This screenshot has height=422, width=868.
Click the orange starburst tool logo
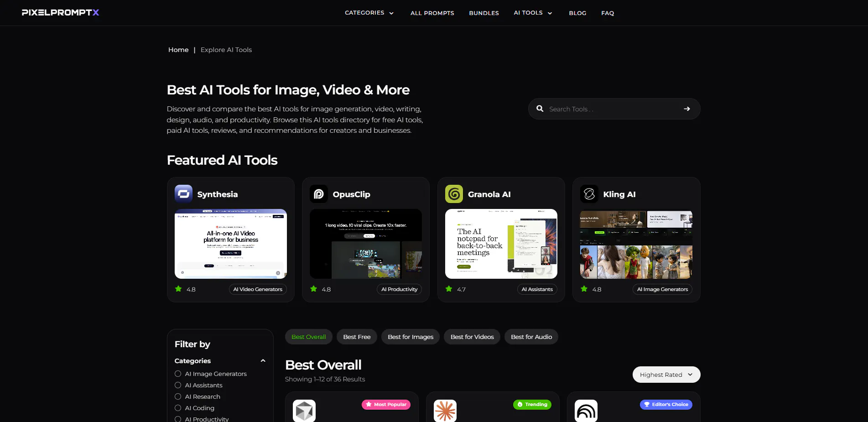click(x=445, y=411)
